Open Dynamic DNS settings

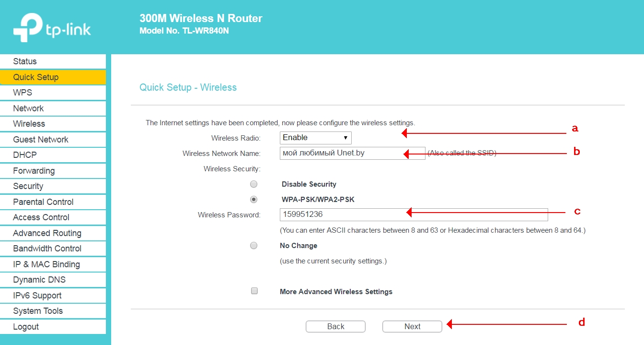tap(53, 280)
